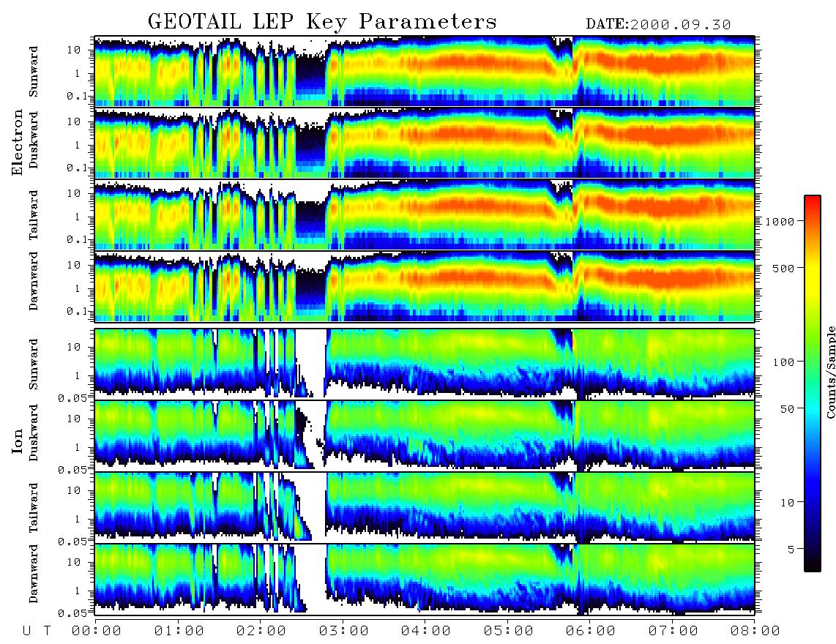
Task: Click the "1" tick of Ion Tailward panel
Action: (x=78, y=520)
